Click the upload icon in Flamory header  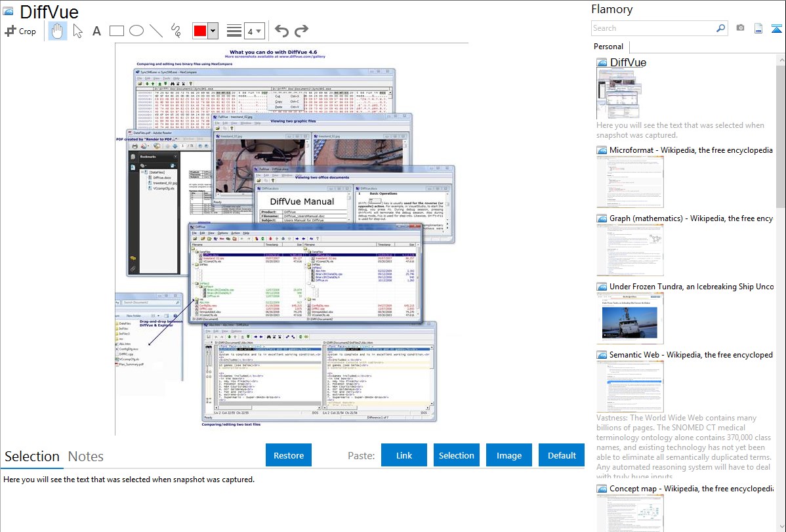click(776, 28)
